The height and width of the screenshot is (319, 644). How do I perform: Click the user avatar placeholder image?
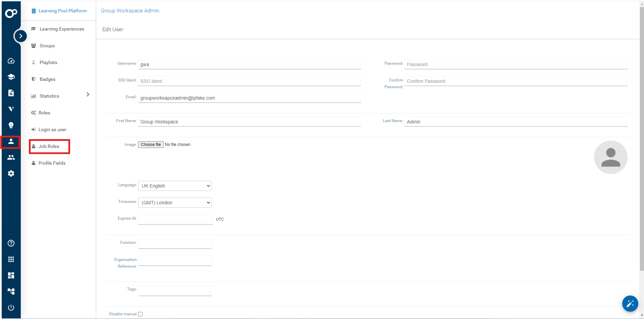point(610,157)
